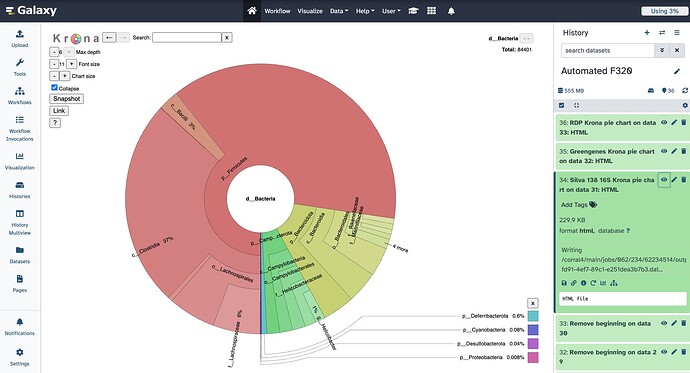
Task: Open the Tools wrench icon
Action: pos(20,63)
